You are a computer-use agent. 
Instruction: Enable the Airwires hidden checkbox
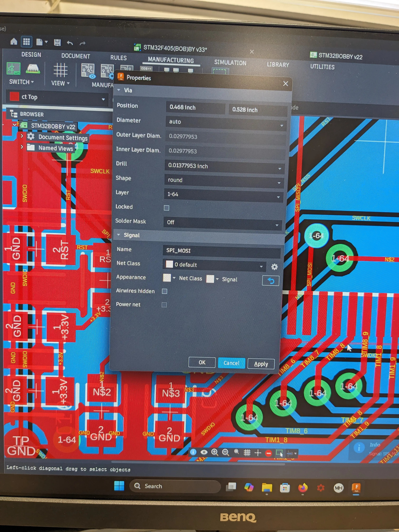[x=165, y=291]
